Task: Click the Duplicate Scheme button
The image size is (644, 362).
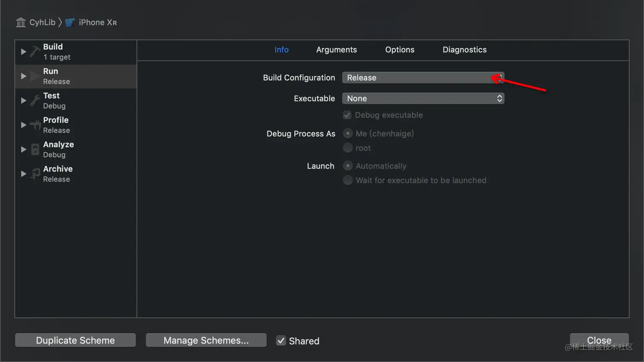Action: point(75,340)
